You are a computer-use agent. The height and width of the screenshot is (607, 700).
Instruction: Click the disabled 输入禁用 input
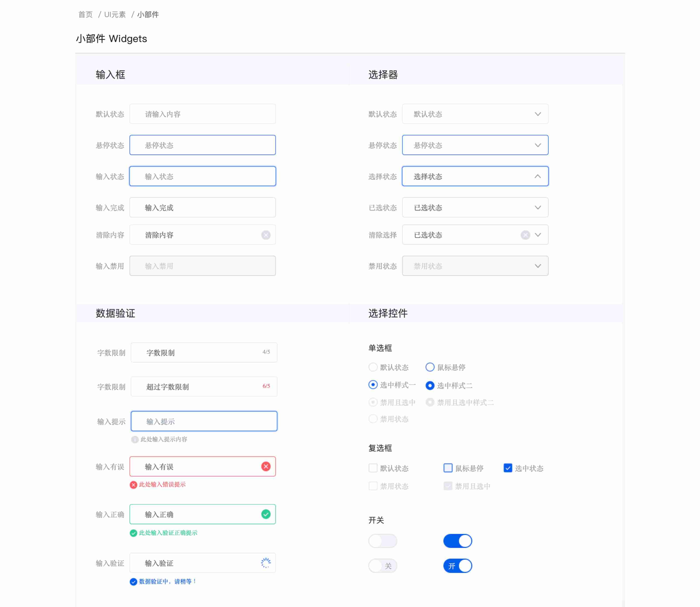203,266
